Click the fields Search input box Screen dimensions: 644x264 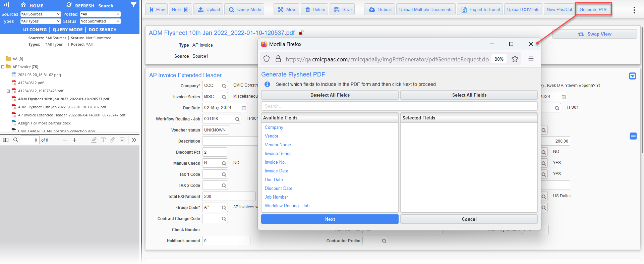[399, 106]
